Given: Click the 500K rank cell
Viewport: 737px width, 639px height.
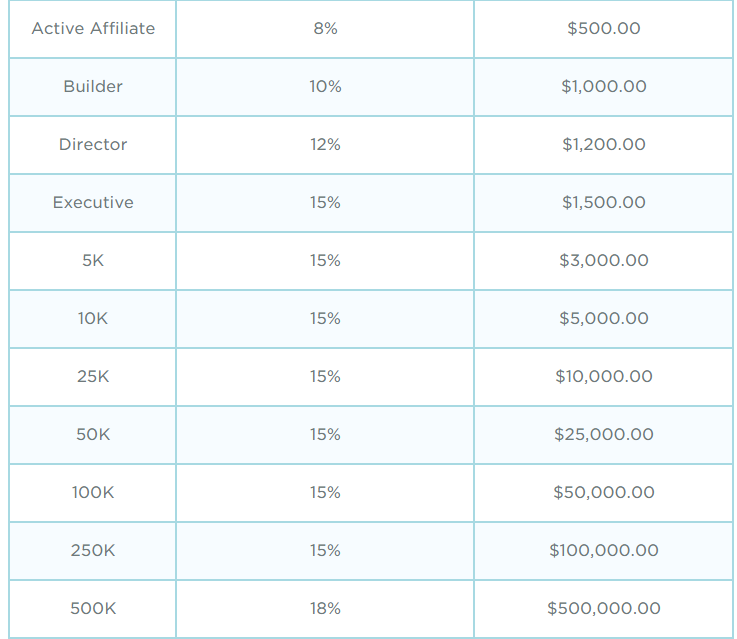Looking at the screenshot, I should coord(93,609).
